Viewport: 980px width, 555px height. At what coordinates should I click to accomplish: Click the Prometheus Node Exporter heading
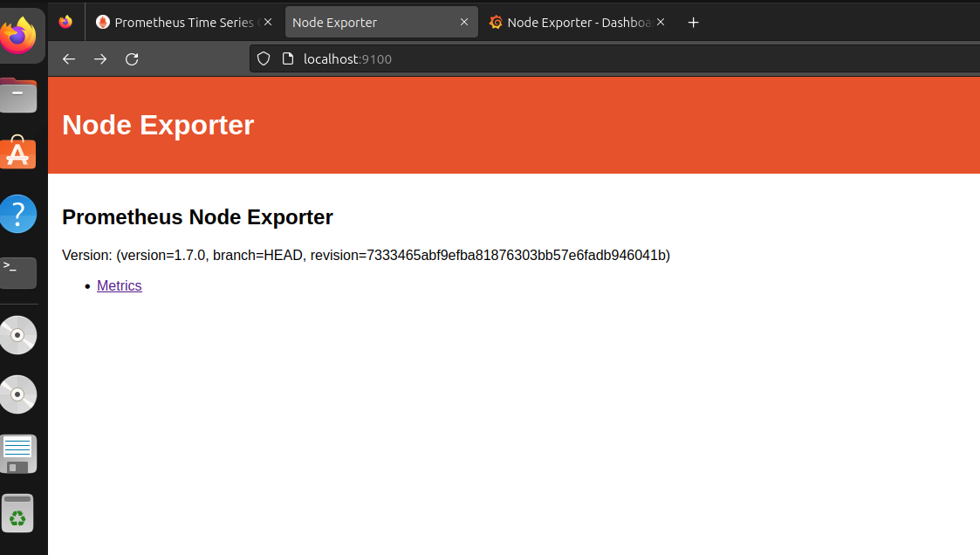(197, 217)
